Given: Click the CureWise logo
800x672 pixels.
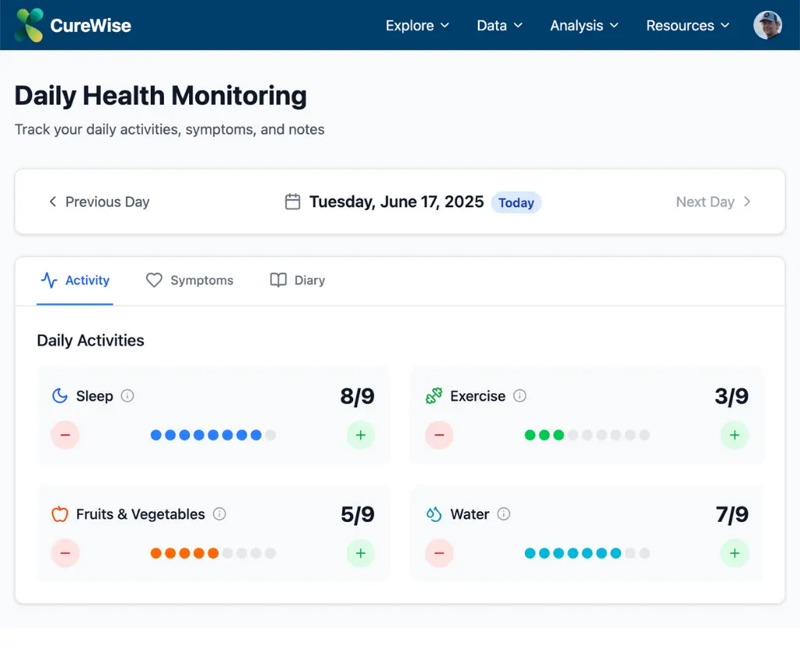Looking at the screenshot, I should (x=72, y=24).
